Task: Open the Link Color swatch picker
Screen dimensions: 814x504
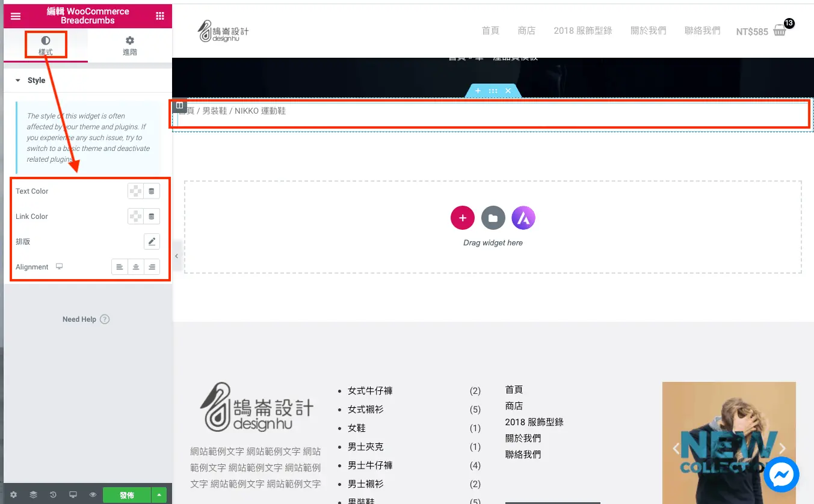Action: click(x=136, y=217)
